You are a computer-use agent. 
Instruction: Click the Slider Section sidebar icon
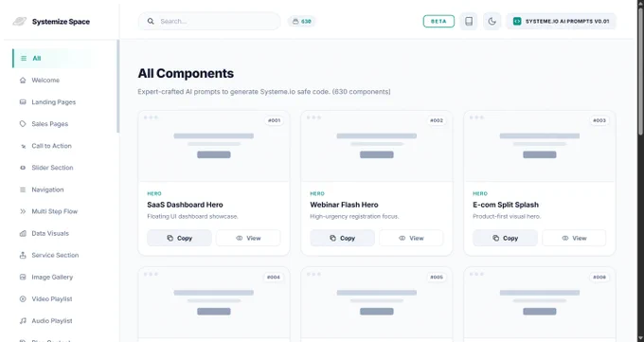[x=23, y=168]
